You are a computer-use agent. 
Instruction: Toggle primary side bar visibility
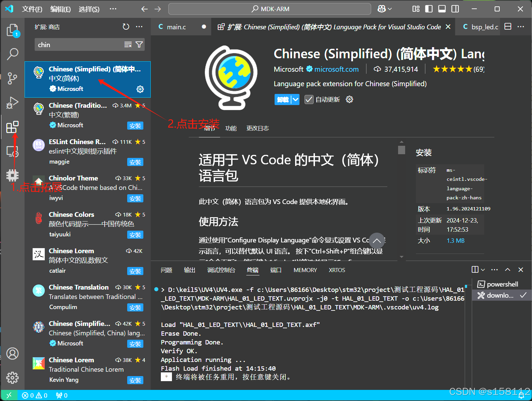click(x=429, y=9)
